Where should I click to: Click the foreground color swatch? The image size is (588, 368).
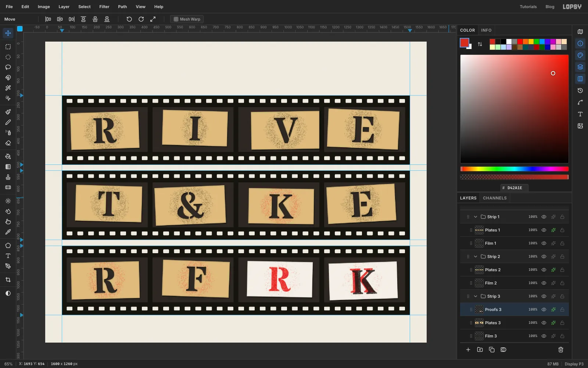coord(465,43)
